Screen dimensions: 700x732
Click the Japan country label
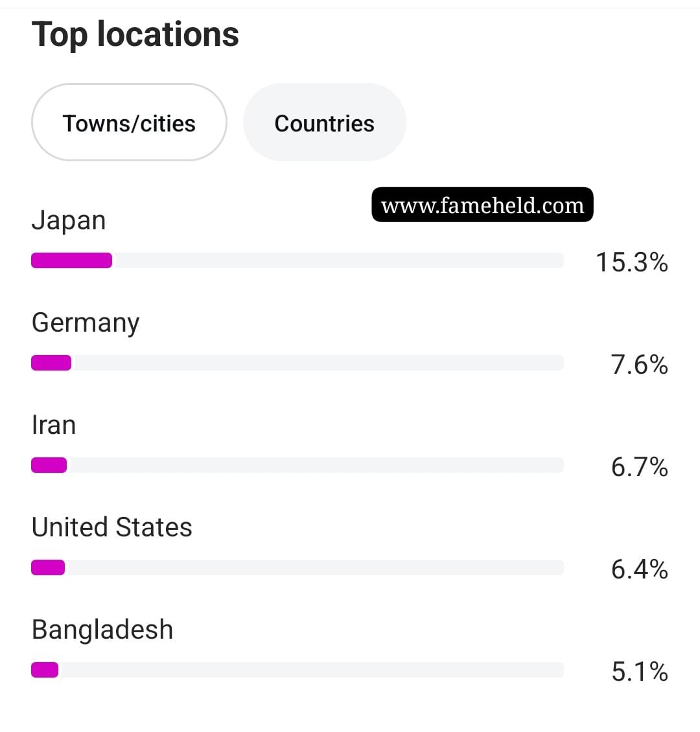(x=69, y=221)
